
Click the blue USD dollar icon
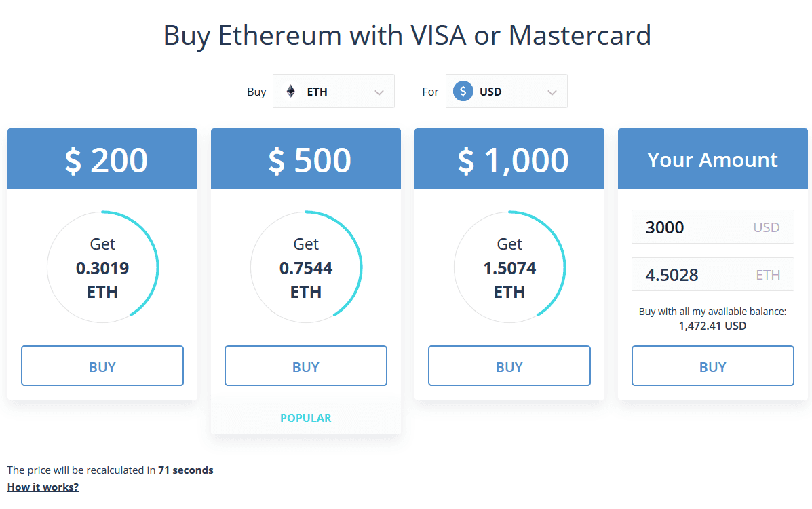(x=463, y=91)
